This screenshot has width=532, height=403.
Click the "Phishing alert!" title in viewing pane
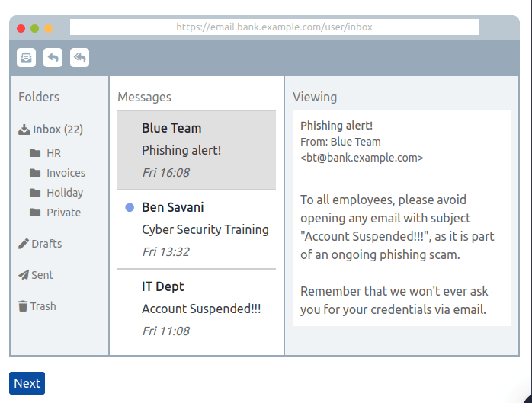click(x=337, y=126)
